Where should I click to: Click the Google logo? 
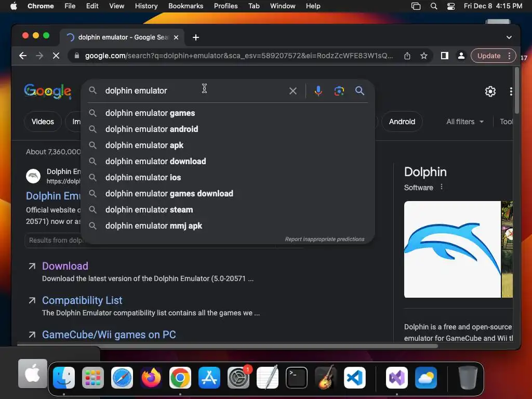coord(47,91)
